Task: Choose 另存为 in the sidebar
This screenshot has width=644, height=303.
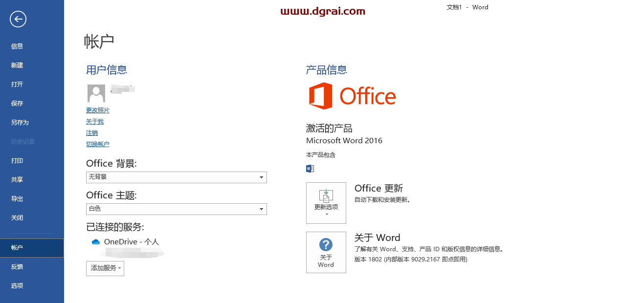Action: coord(32,123)
